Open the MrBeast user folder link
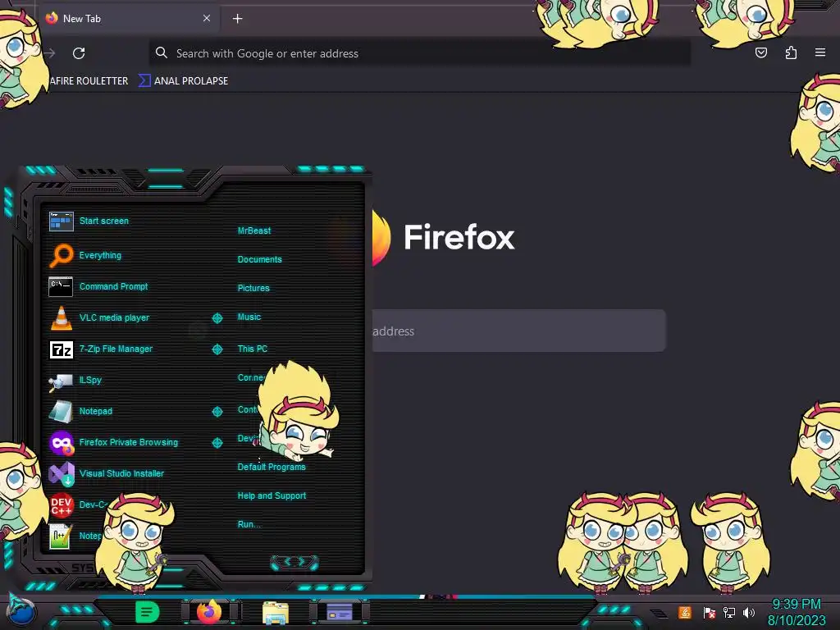 click(254, 231)
